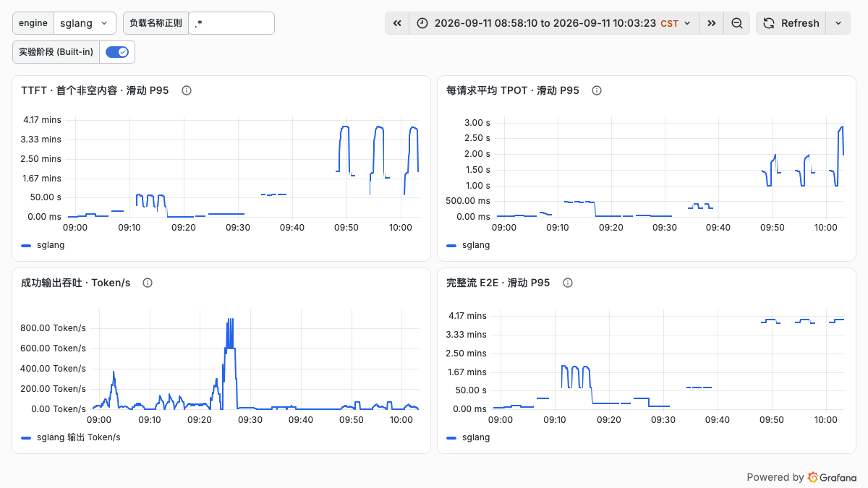Open the time range picker dropdown
The image size is (868, 488).
point(554,23)
